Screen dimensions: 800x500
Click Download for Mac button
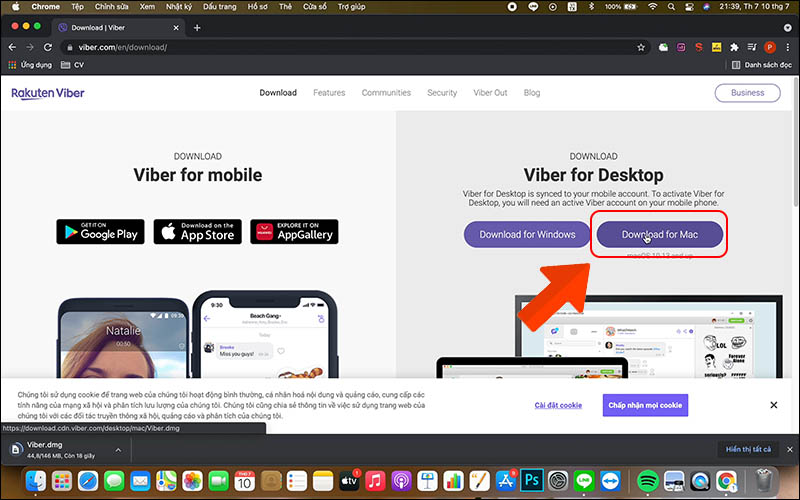[660, 235]
